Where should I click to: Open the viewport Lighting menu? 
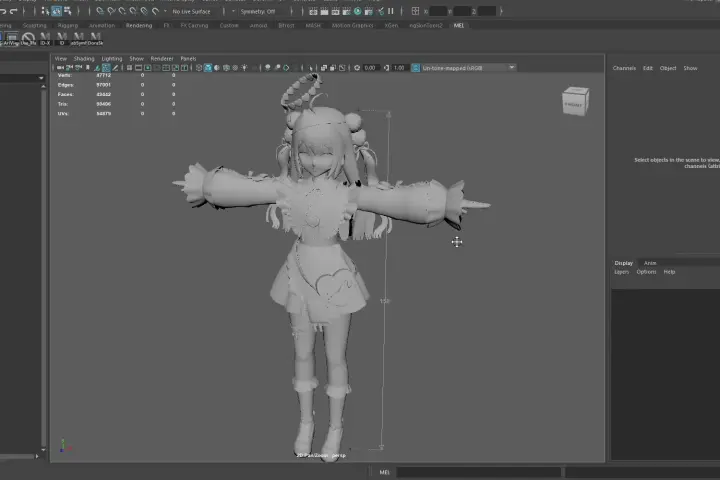click(112, 59)
